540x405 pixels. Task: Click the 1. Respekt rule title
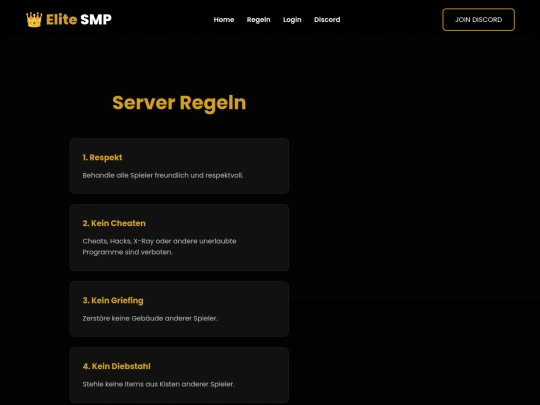(x=102, y=157)
